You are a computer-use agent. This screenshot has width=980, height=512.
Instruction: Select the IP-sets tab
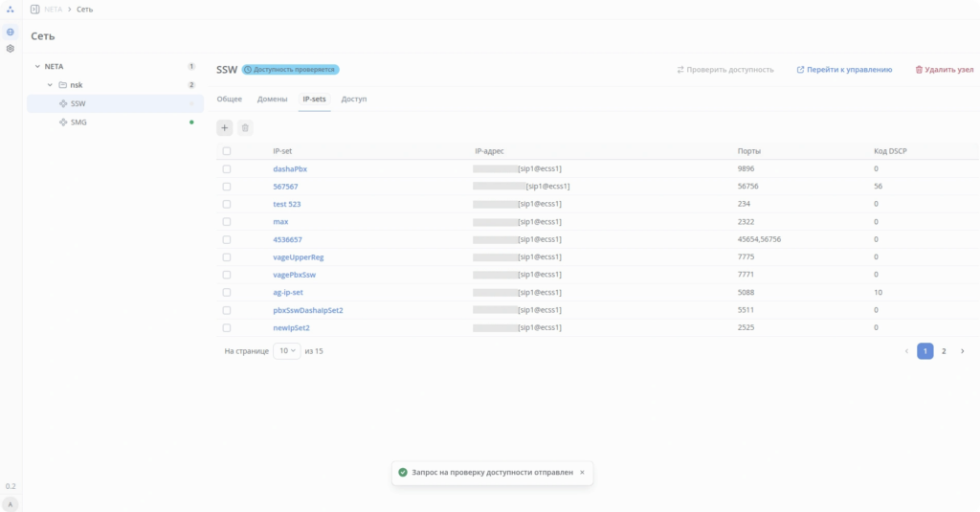(314, 99)
